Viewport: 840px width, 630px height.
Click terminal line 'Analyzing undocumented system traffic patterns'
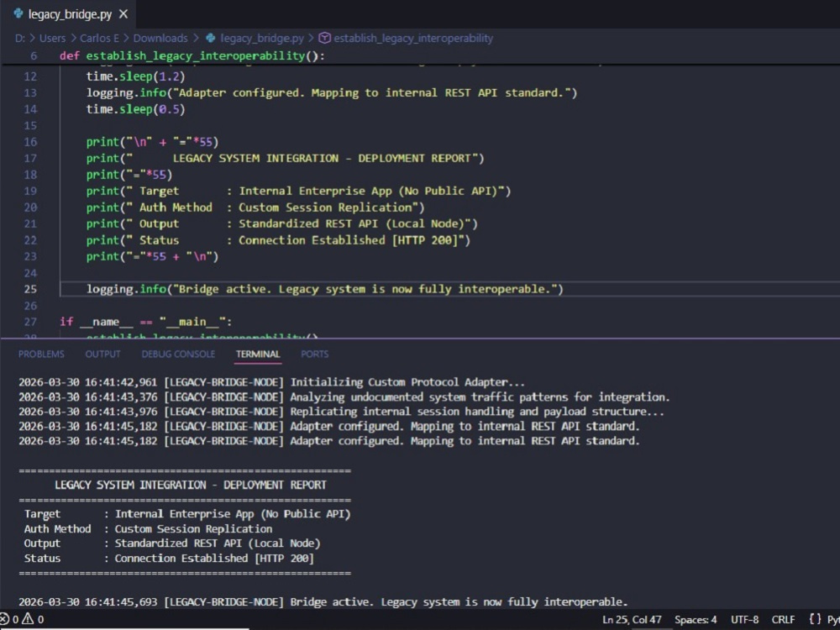(344, 397)
